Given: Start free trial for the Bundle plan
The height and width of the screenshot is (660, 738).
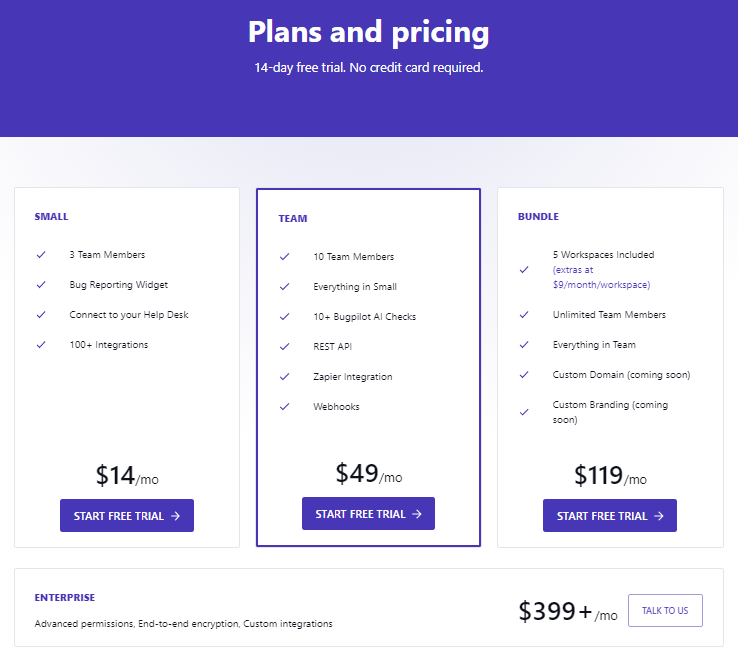Looking at the screenshot, I should [x=610, y=515].
